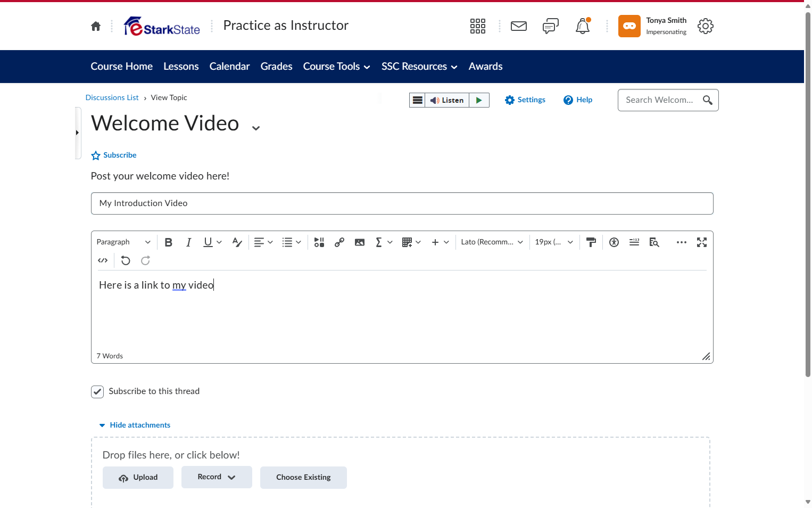Viewport: 812px width, 508px height.
Task: Click the Choose Existing button
Action: point(303,478)
